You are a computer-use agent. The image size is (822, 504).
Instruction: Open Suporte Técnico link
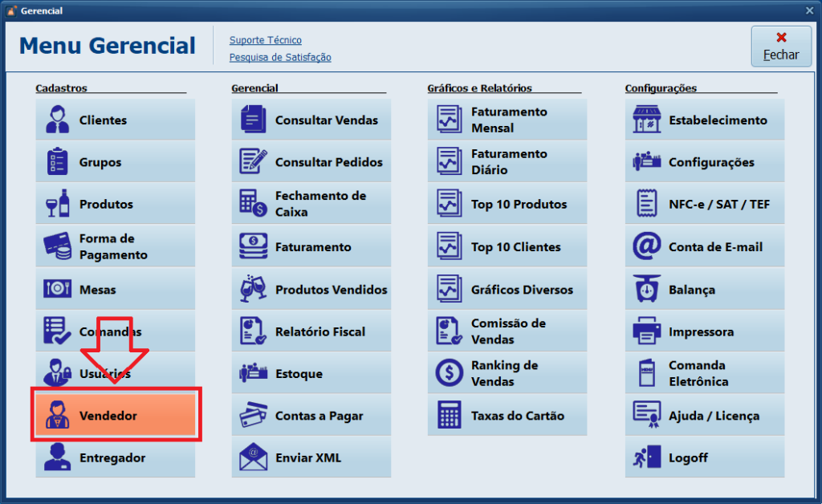(265, 40)
